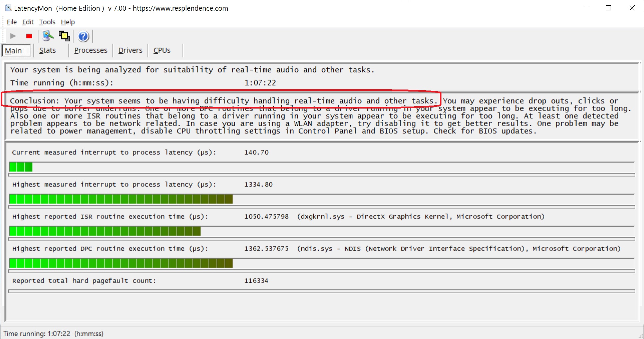
Task: View the CPUs tab
Action: coord(162,50)
